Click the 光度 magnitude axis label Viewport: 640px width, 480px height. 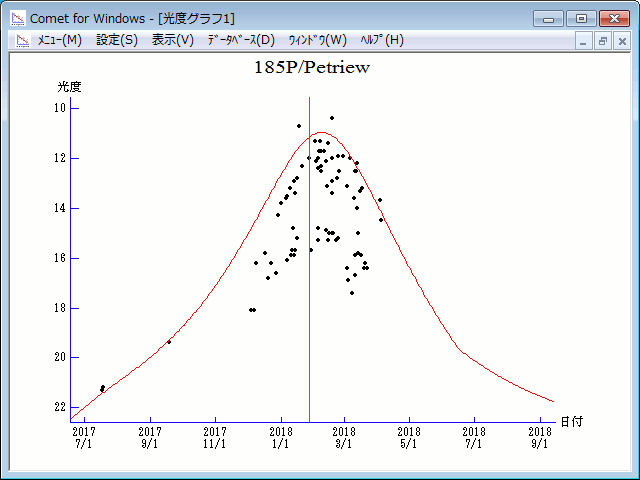68,87
